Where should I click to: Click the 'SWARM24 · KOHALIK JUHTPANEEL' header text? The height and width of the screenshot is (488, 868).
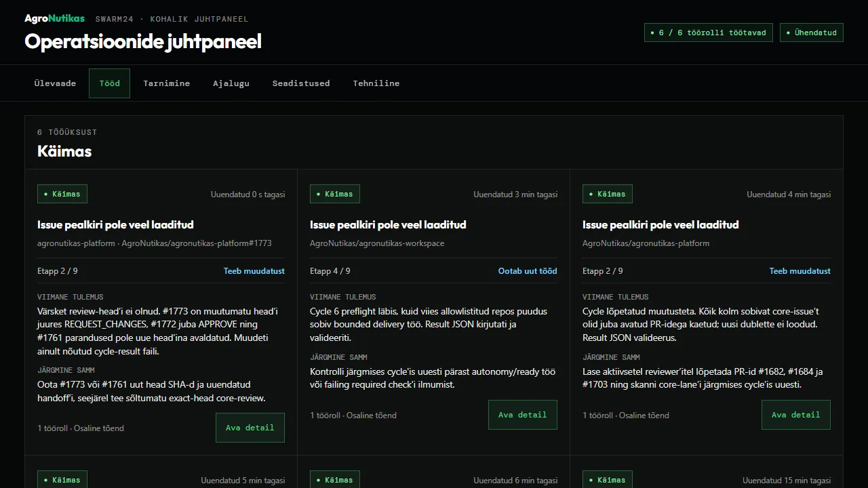pyautogui.click(x=172, y=19)
